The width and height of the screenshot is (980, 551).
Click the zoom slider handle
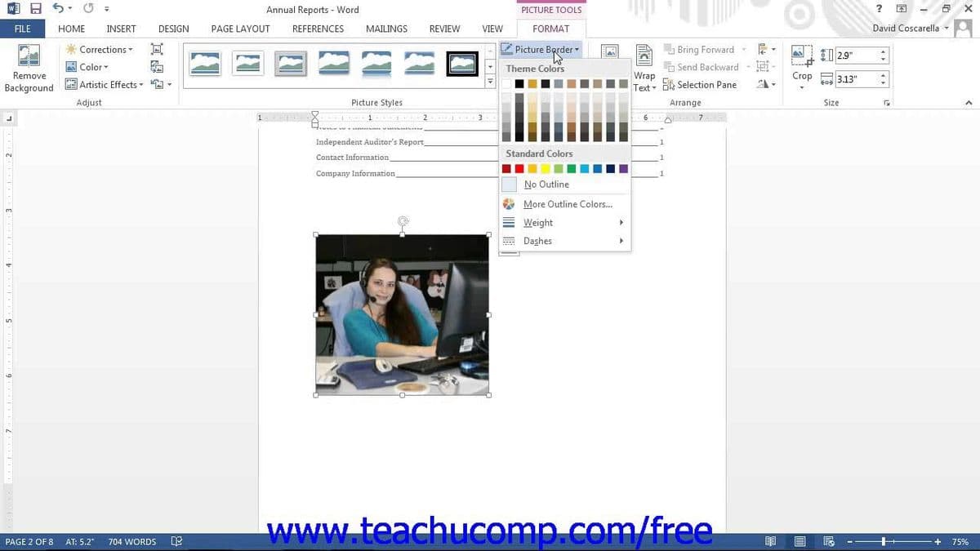883,542
